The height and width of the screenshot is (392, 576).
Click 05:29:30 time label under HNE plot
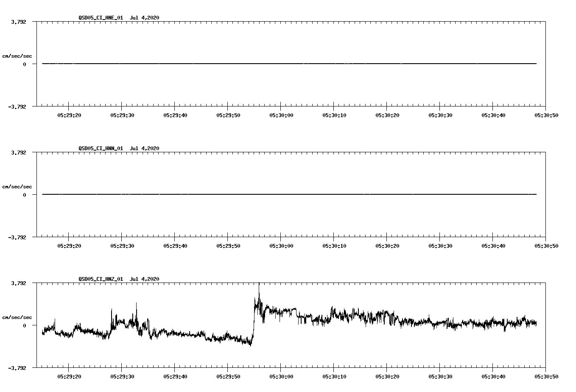(x=123, y=115)
